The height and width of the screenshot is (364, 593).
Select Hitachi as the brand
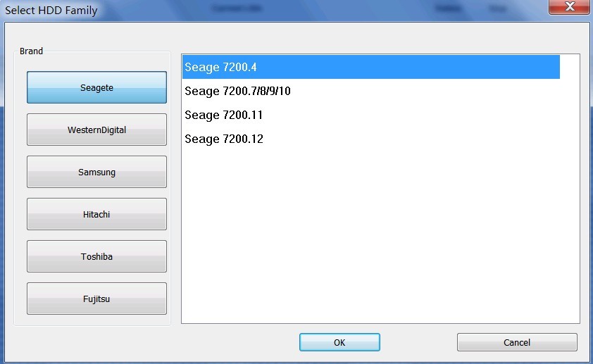96,214
